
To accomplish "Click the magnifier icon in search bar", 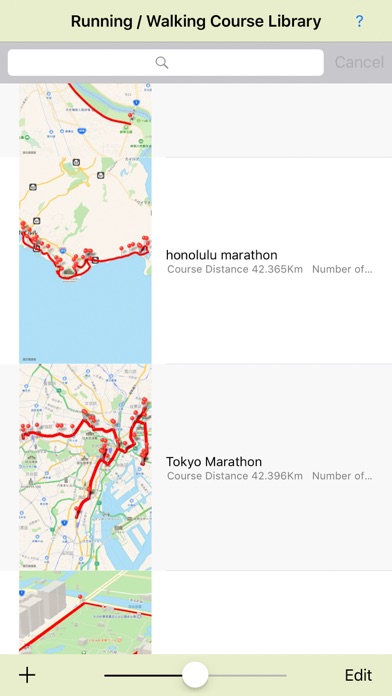I will pos(162,63).
